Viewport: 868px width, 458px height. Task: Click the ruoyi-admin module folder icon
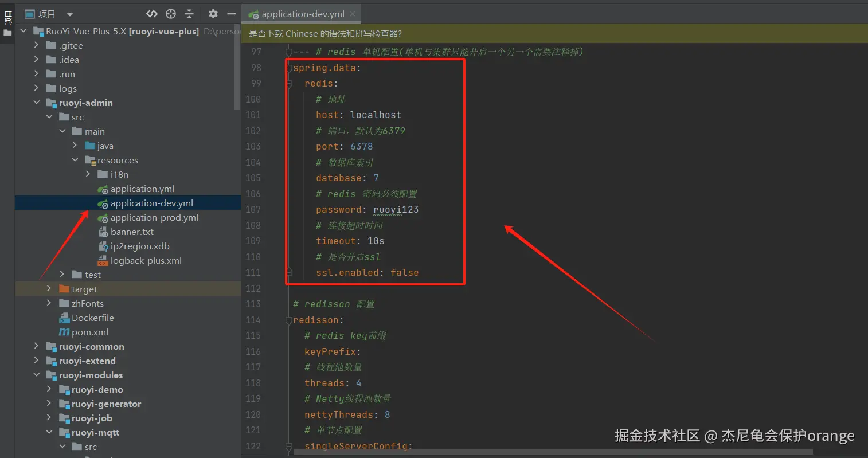point(52,103)
